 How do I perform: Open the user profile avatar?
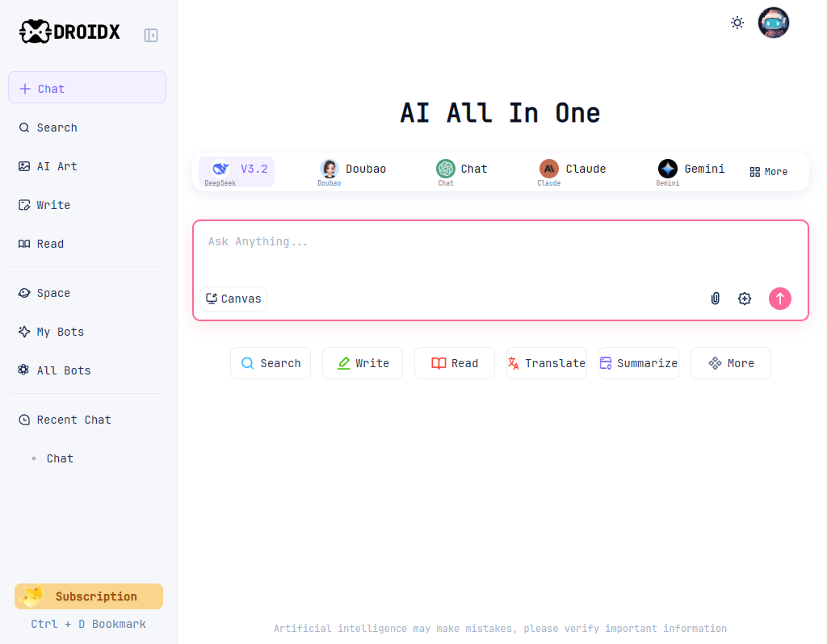click(x=773, y=23)
